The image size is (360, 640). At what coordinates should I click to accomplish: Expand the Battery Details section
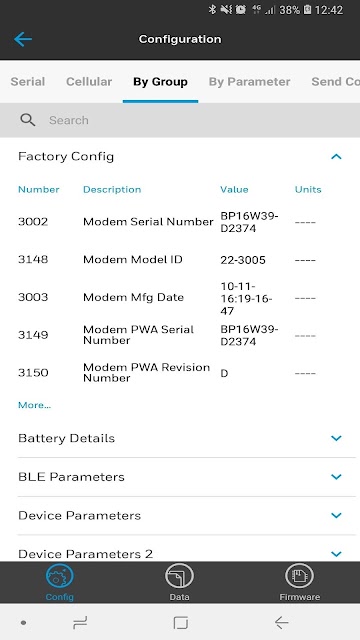[336, 438]
